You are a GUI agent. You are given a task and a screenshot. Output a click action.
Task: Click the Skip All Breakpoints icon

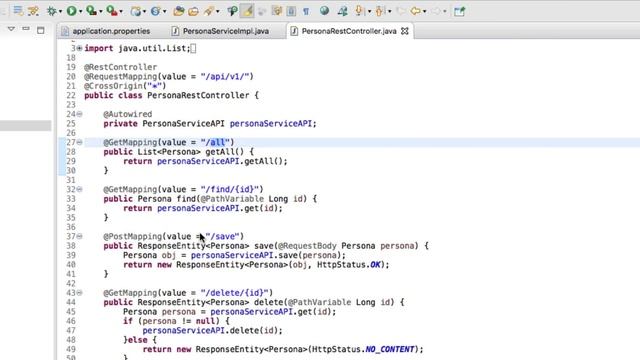pyautogui.click(x=33, y=11)
